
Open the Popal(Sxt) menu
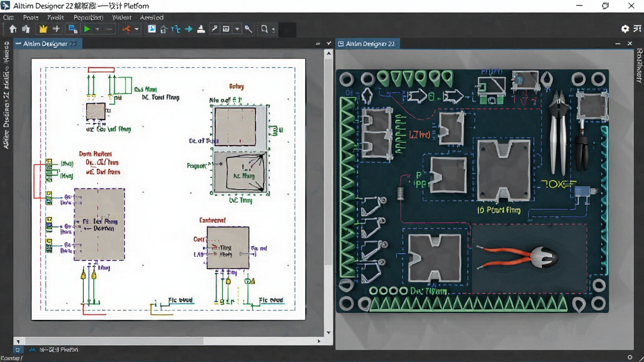(x=88, y=17)
